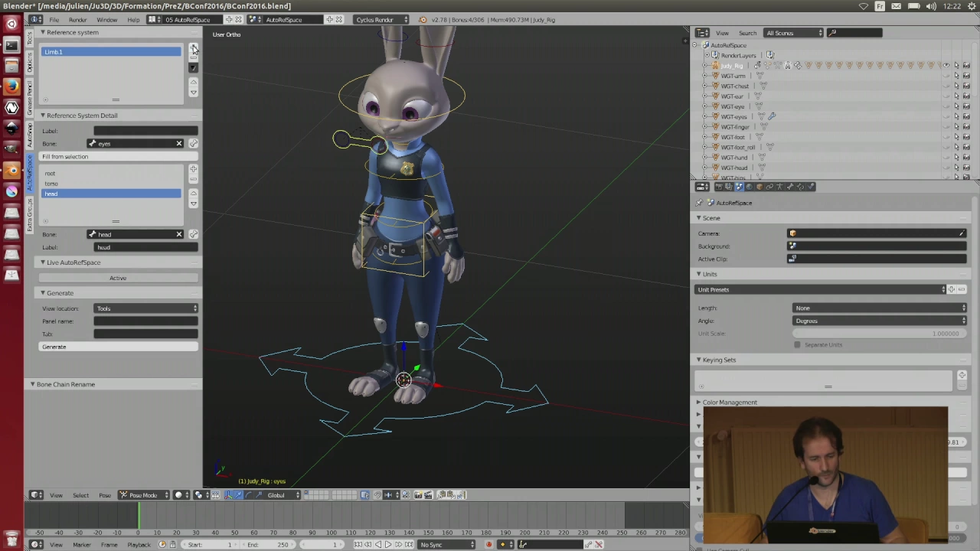Open View location Tools dropdown
Screen dimensions: 980x551
(145, 308)
